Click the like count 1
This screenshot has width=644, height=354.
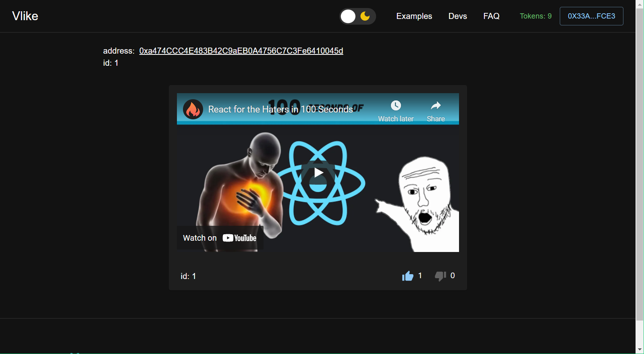tap(420, 275)
